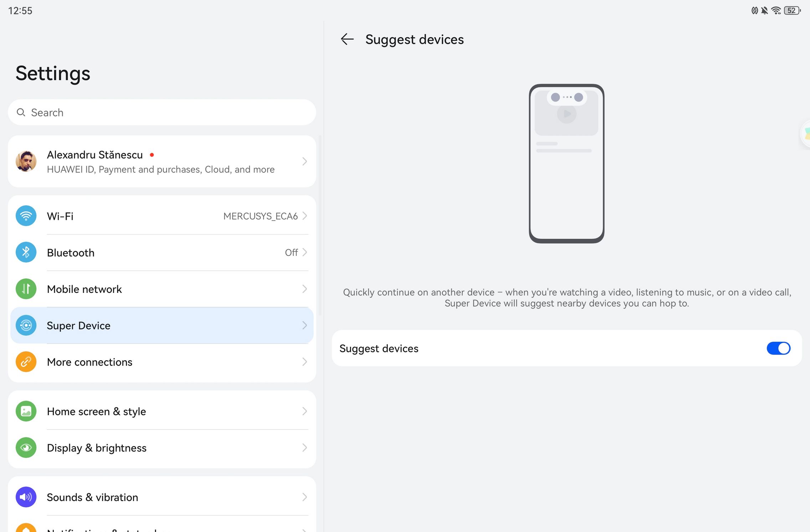Tap the profile avatar photo
The width and height of the screenshot is (810, 532).
[x=26, y=161]
